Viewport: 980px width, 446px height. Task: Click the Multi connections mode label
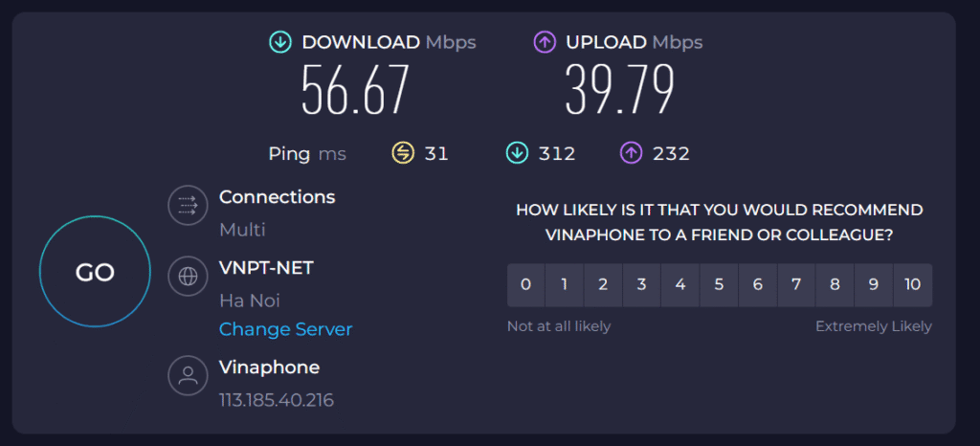(x=242, y=230)
